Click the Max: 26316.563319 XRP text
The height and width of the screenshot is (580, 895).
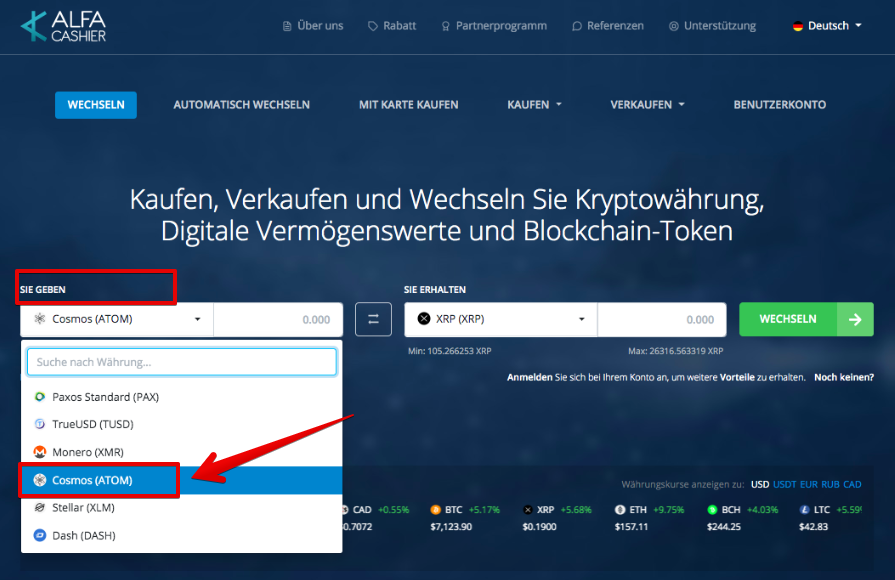676,351
